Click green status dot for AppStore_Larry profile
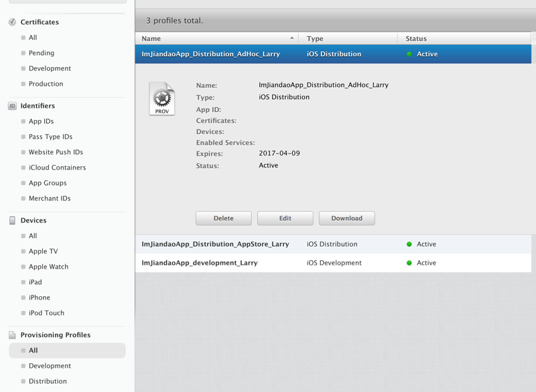536x392 pixels. tap(409, 245)
